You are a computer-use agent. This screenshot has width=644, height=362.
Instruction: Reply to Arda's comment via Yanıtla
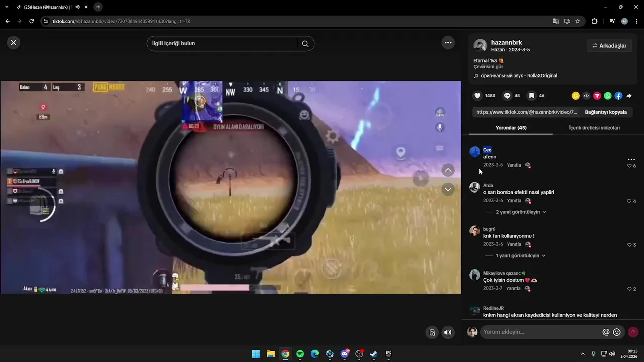(x=514, y=201)
